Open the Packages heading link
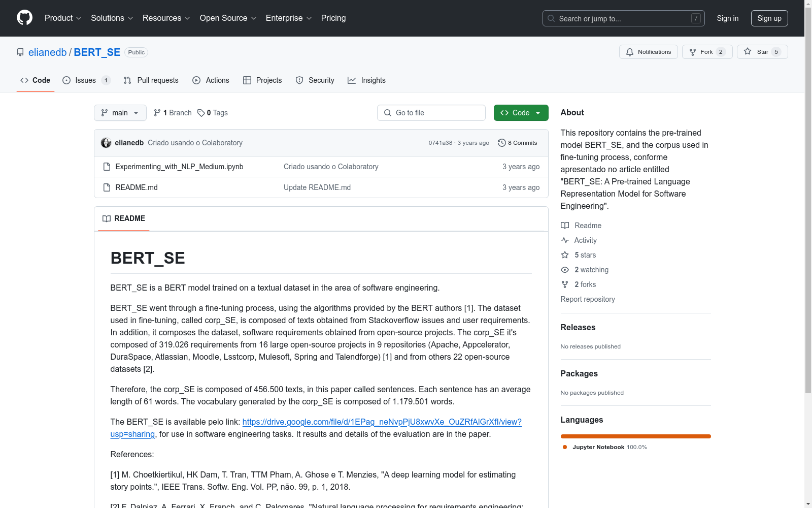The width and height of the screenshot is (812, 508). (579, 374)
